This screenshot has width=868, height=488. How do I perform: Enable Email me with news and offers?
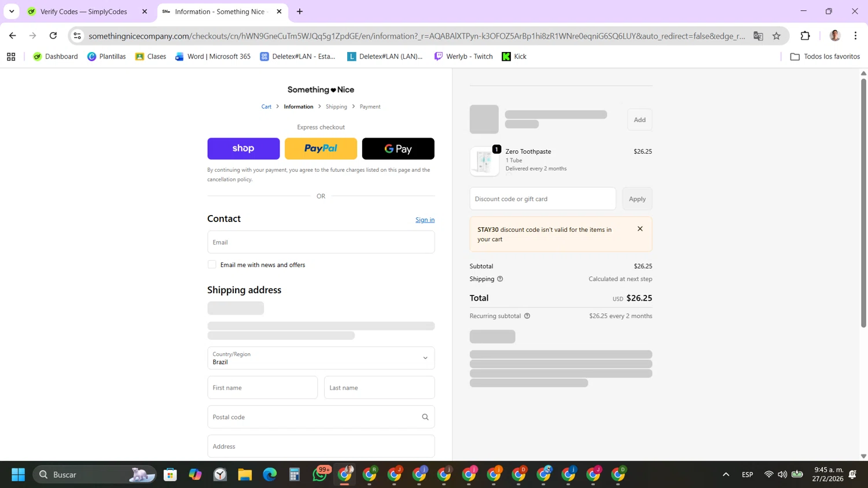pos(212,265)
